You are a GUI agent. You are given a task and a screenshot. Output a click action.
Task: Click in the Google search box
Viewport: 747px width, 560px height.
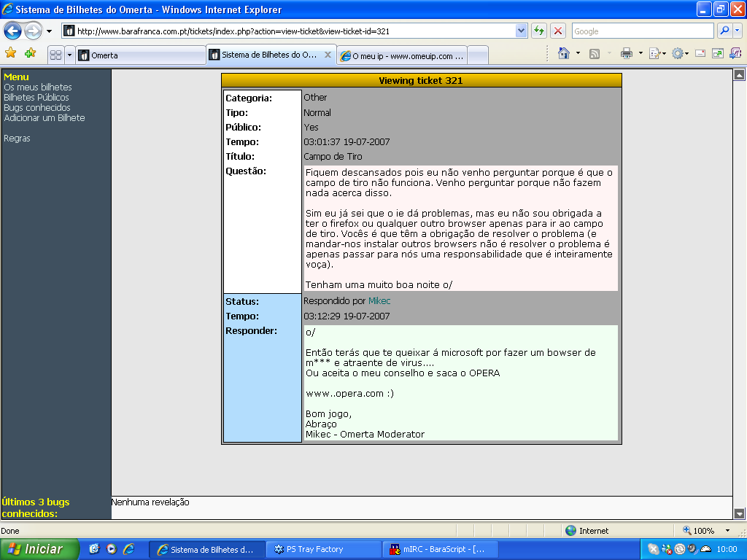tap(642, 31)
